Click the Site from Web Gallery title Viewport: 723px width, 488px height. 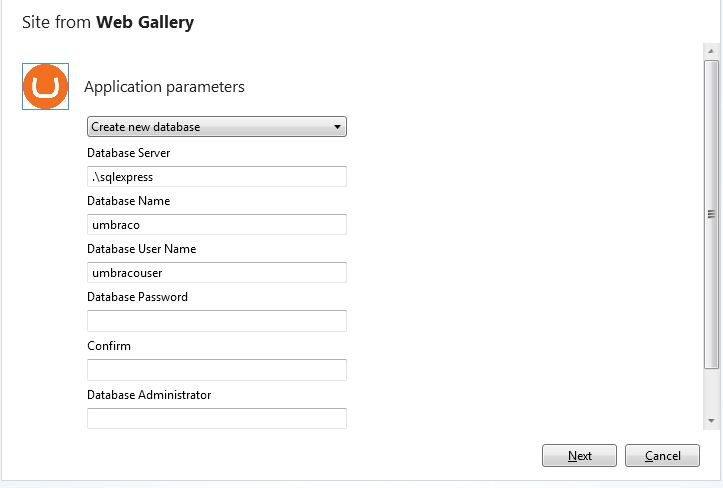[x=108, y=23]
